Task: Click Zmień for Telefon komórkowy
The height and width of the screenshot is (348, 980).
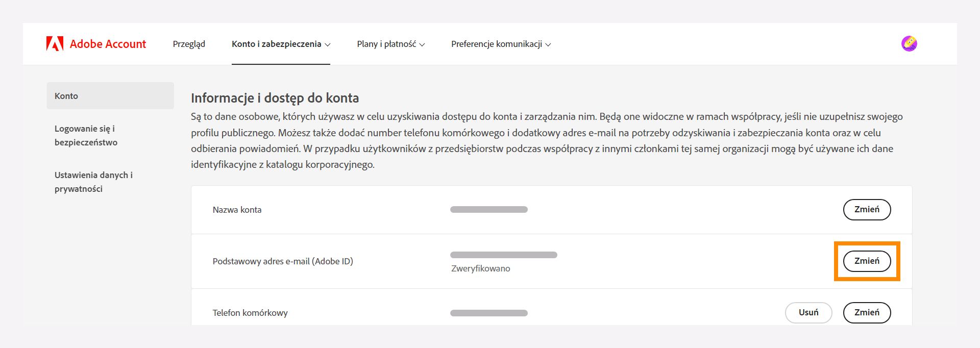Action: pyautogui.click(x=867, y=313)
